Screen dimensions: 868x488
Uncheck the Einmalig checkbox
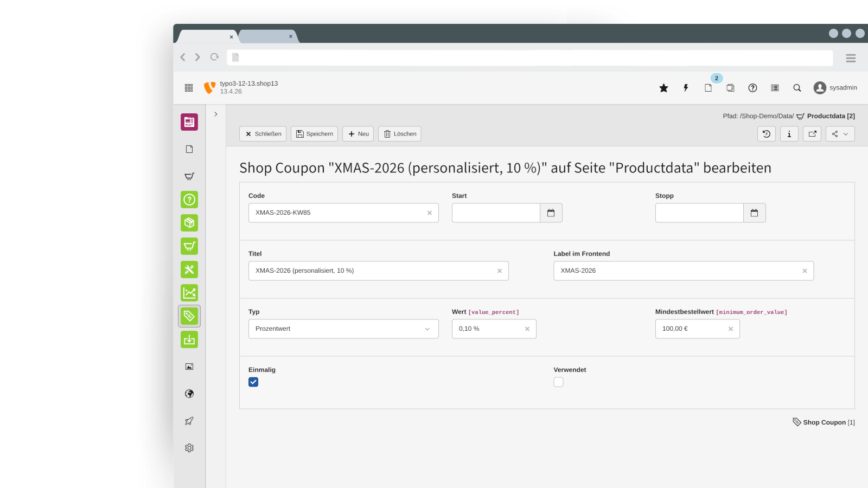tap(253, 382)
